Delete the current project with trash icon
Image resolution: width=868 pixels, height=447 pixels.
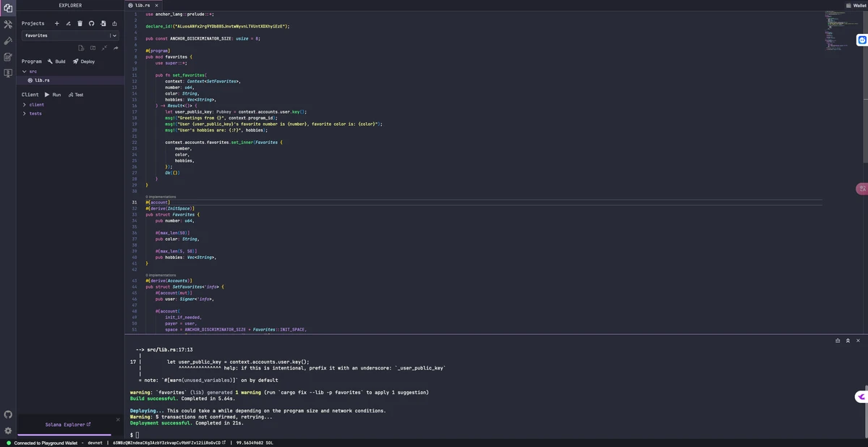click(x=80, y=23)
